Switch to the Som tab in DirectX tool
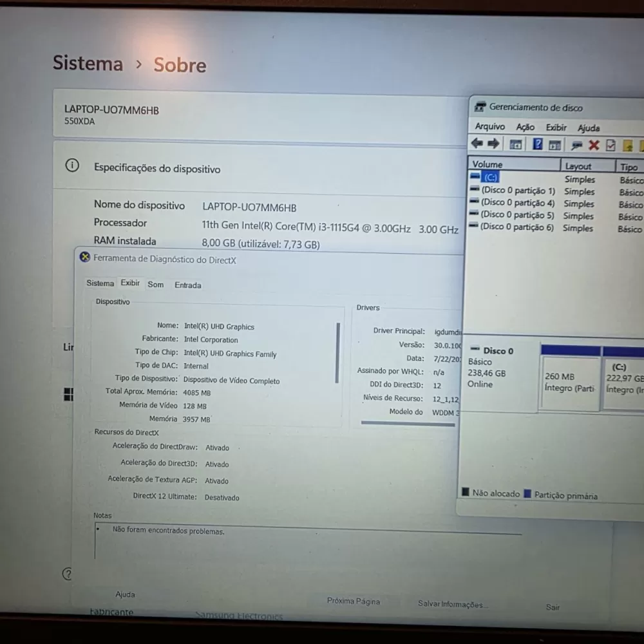The height and width of the screenshot is (644, 644). [155, 284]
